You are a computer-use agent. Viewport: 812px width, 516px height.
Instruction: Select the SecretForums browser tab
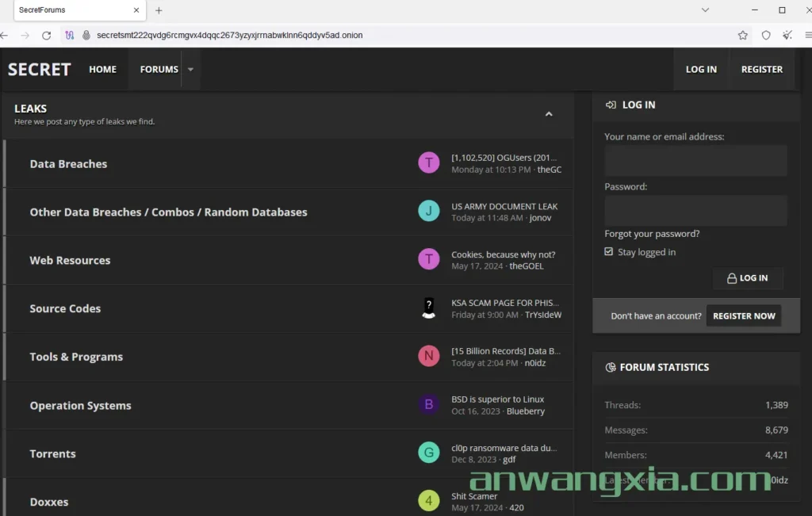[80, 10]
